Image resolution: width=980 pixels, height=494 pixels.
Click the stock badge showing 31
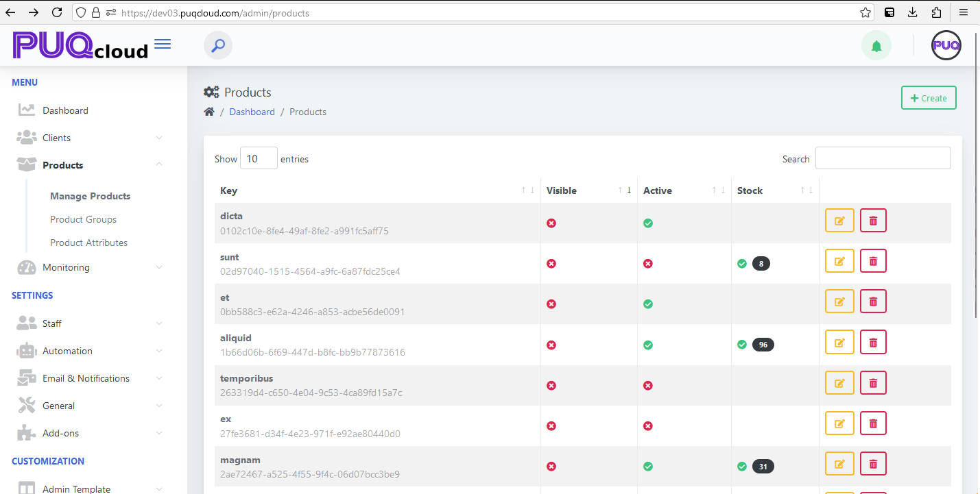[763, 467]
